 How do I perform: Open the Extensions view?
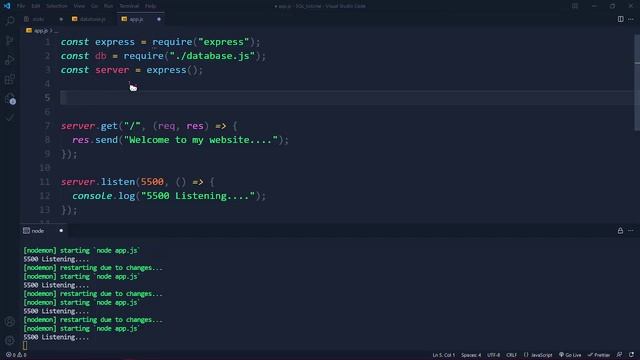pos(10,79)
